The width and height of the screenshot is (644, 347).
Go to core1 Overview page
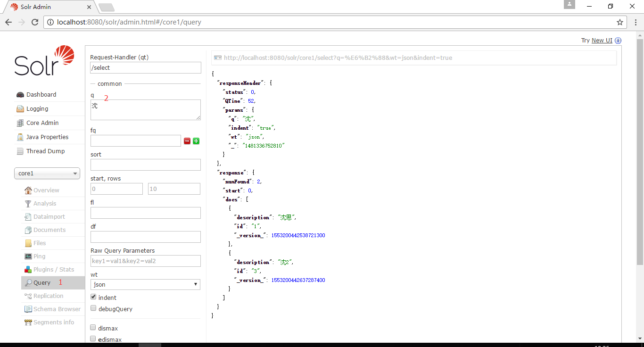pyautogui.click(x=46, y=190)
